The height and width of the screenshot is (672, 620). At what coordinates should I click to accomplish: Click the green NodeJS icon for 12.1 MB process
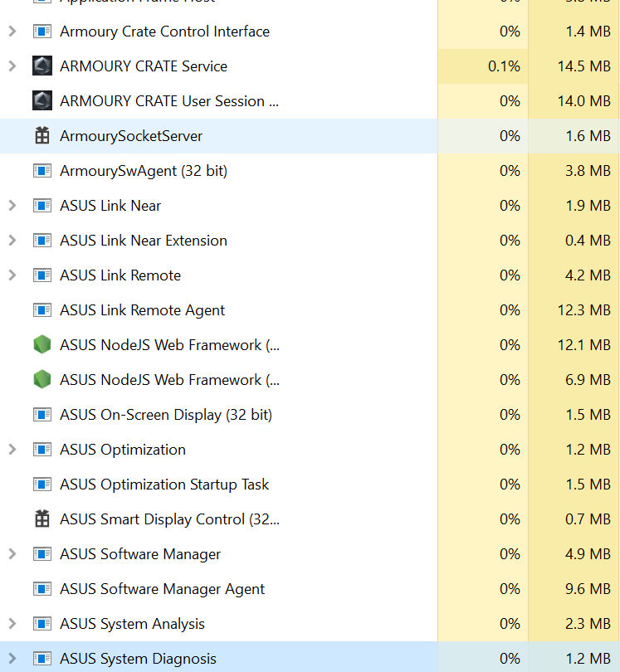[x=42, y=344]
